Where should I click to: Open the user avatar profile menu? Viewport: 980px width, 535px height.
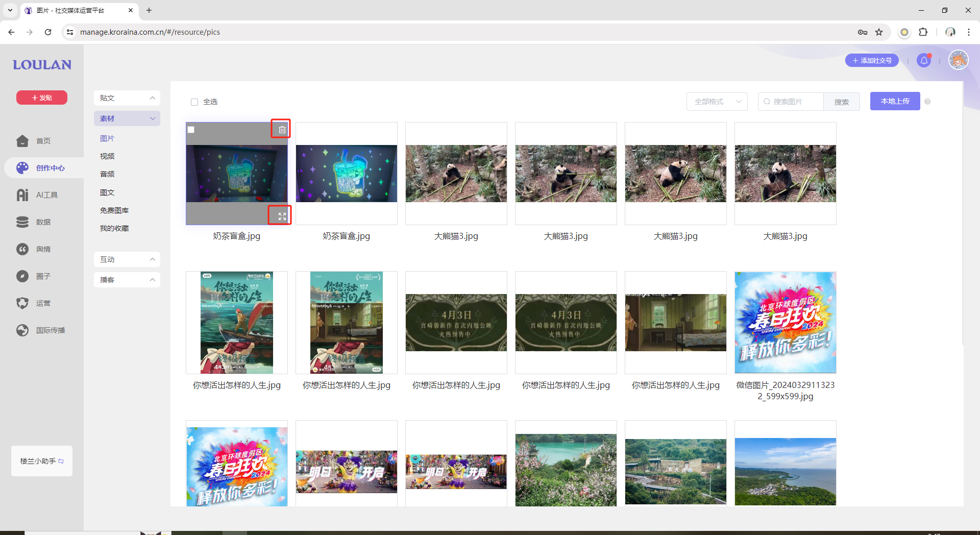(x=958, y=60)
